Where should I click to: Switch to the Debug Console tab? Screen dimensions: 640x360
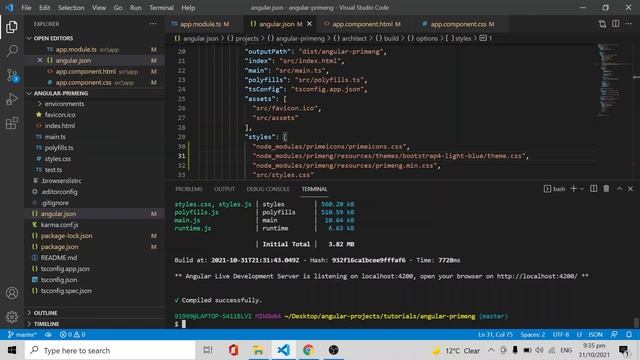click(268, 189)
